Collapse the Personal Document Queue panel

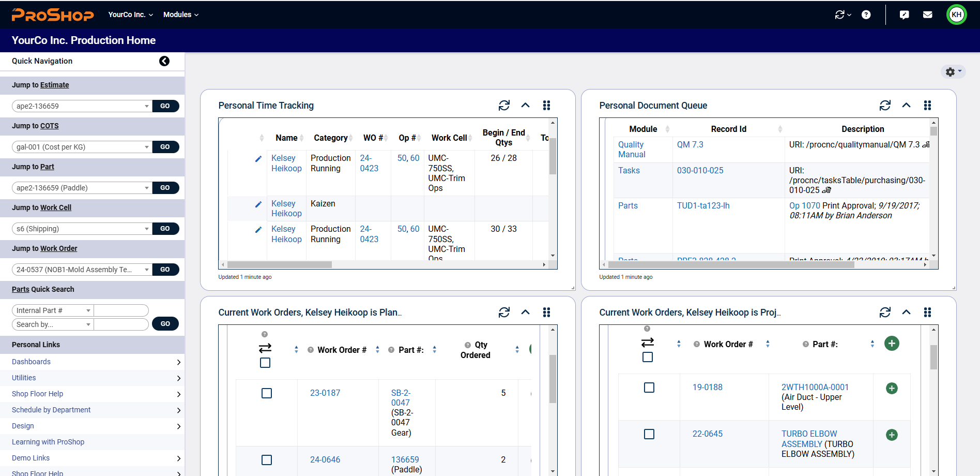(x=906, y=106)
